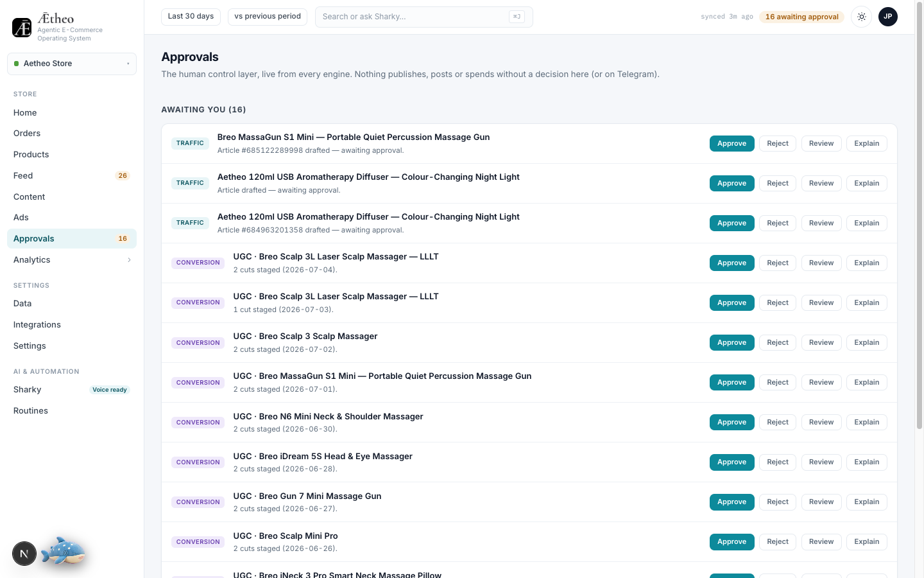Click title UGC · Breo Gun 7 Mini Massage Gun
Image resolution: width=924 pixels, height=578 pixels.
click(x=307, y=496)
